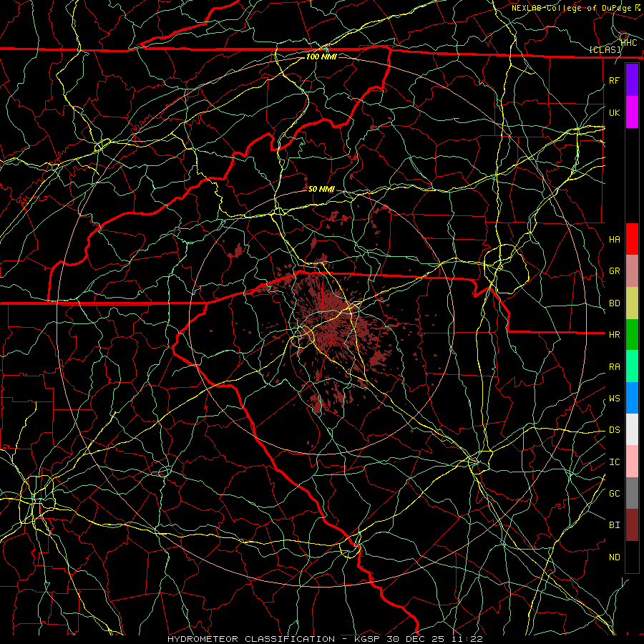Screen dimensions: 644x644
Task: Click the "BI" legend label
Action: 614,525
